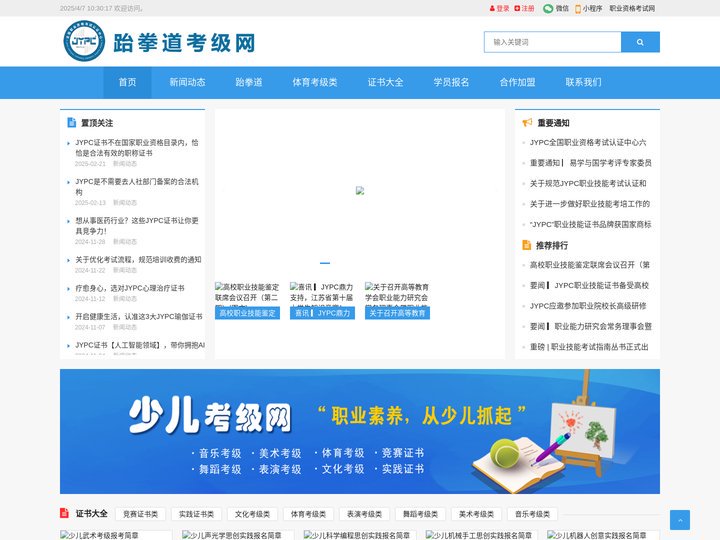Viewport: 720px width, 540px height.
Task: Click blue caption 喜讯 JYPC鼎力
Action: click(x=322, y=313)
